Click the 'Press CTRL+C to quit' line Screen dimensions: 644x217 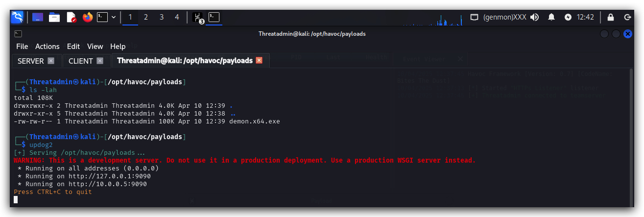tap(53, 192)
